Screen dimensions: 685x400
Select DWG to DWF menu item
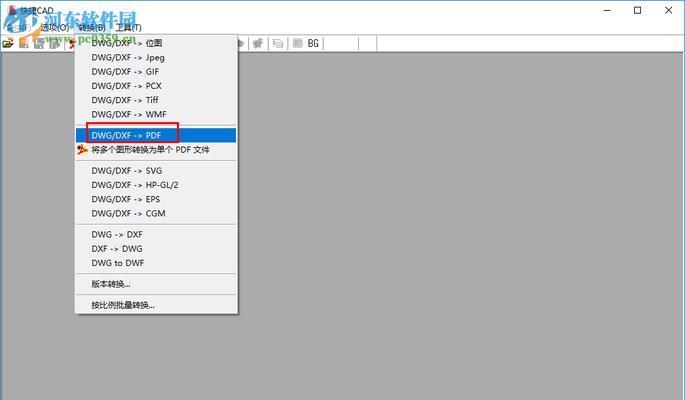[x=156, y=263]
